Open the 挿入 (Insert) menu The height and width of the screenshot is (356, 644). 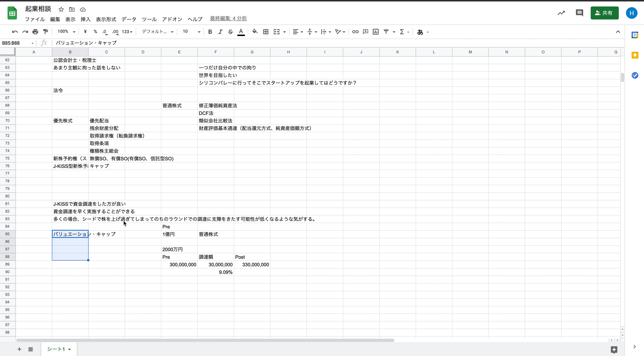pyautogui.click(x=85, y=19)
